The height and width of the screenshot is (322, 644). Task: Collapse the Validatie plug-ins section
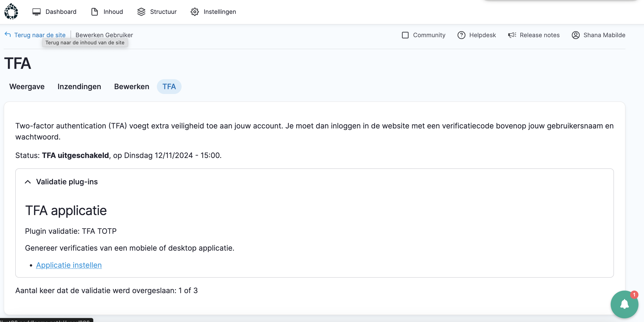point(28,182)
